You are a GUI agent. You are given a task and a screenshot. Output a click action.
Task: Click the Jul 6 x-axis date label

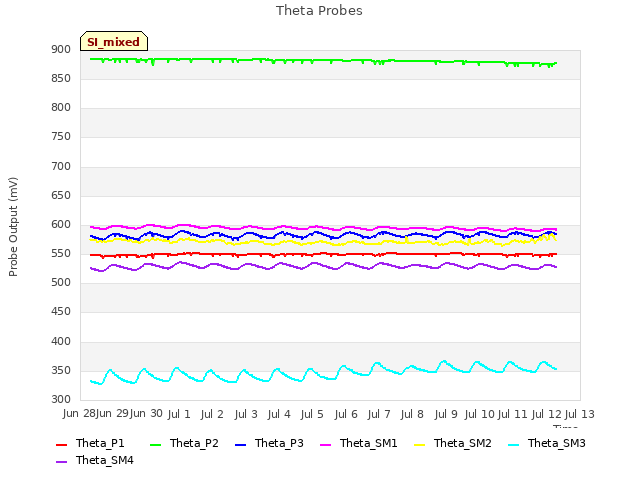346,414
